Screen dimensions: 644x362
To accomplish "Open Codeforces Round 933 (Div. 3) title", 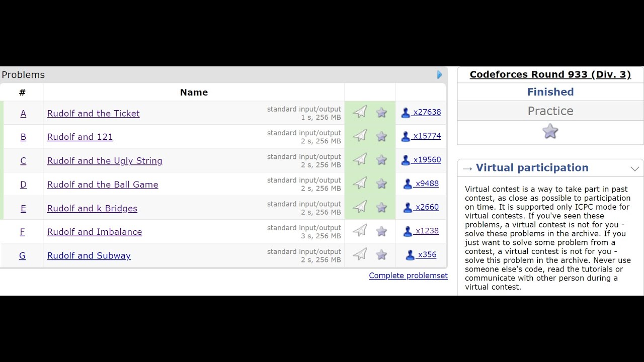I will tap(550, 74).
